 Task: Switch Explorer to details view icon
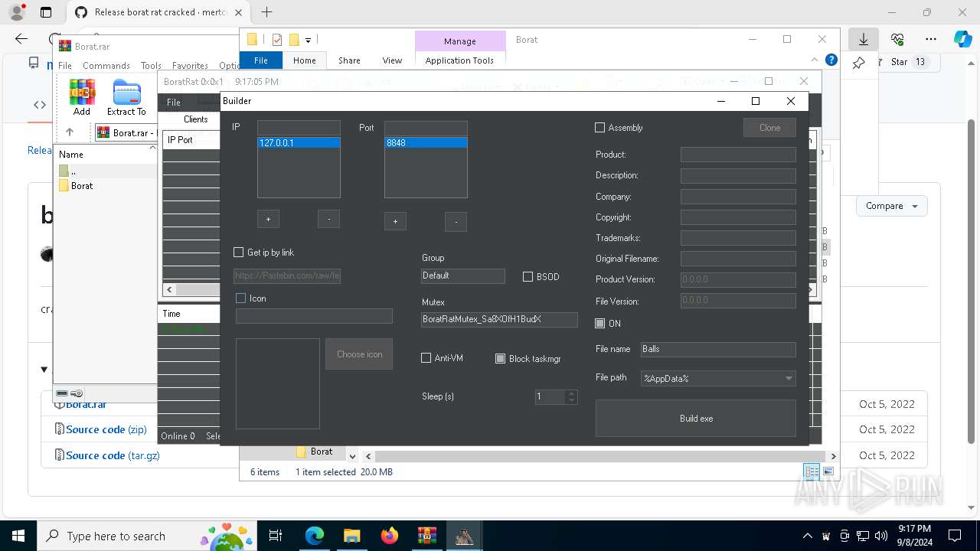click(812, 471)
